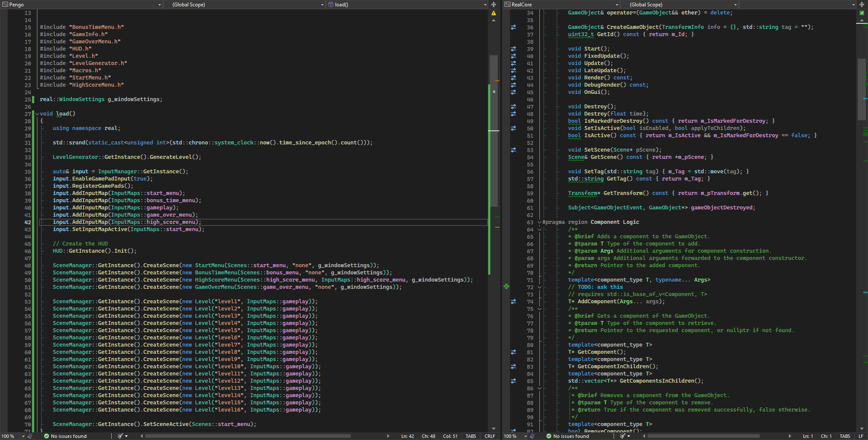Click left pane vertical scrollbar up arrow

click(493, 20)
